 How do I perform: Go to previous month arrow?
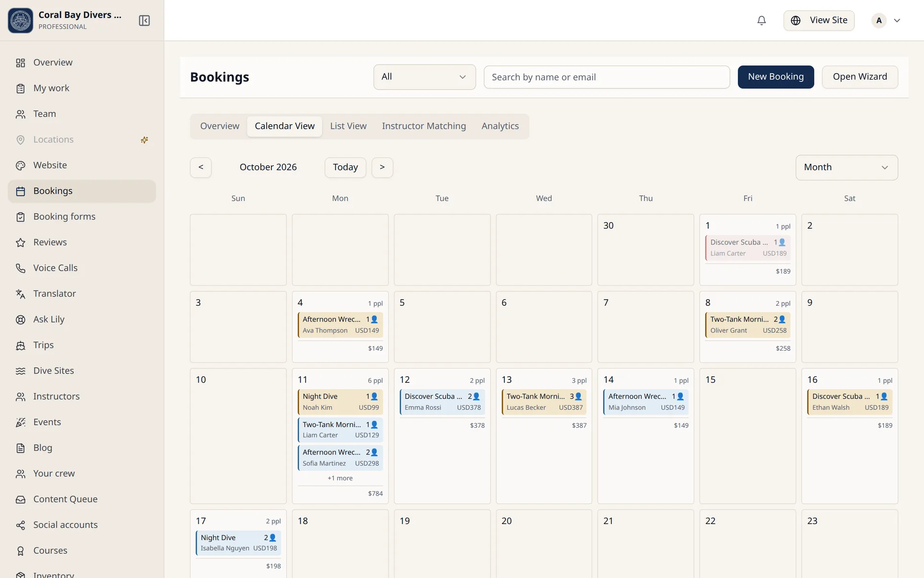(201, 167)
